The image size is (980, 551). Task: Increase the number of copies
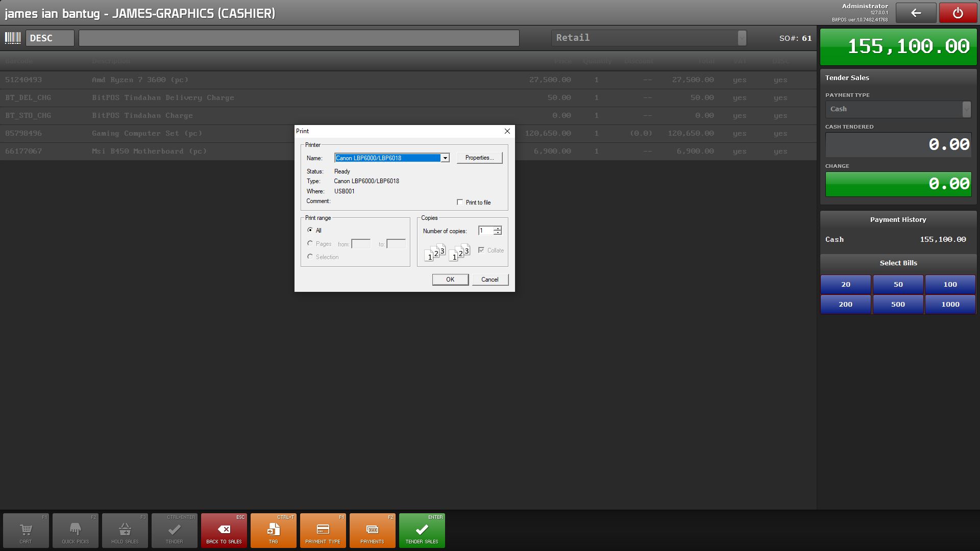[498, 229]
